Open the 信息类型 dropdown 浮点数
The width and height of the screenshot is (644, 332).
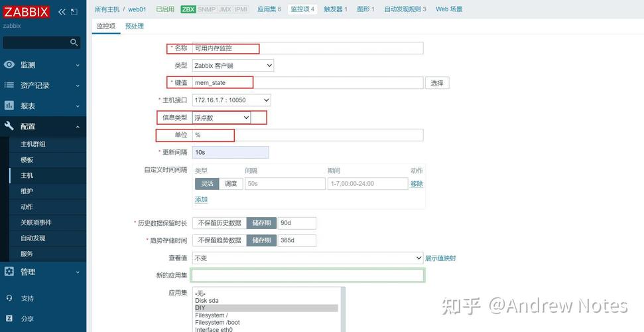[x=222, y=118]
